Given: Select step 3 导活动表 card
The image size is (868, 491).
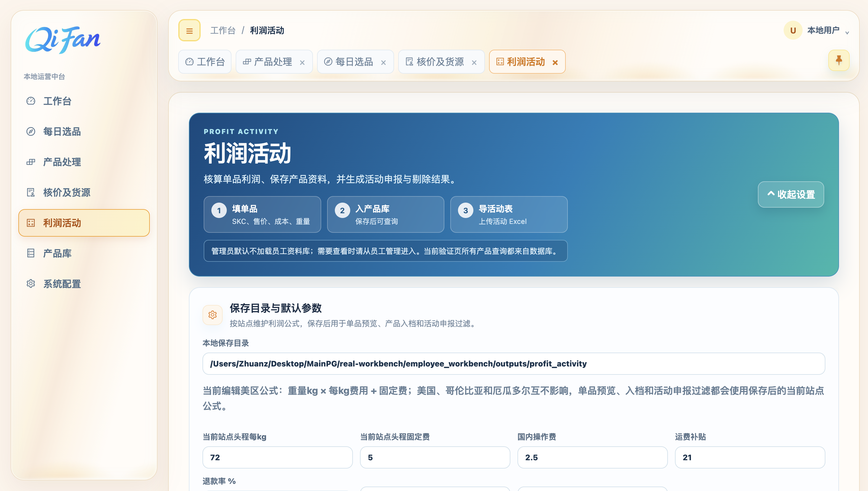Looking at the screenshot, I should click(x=509, y=214).
